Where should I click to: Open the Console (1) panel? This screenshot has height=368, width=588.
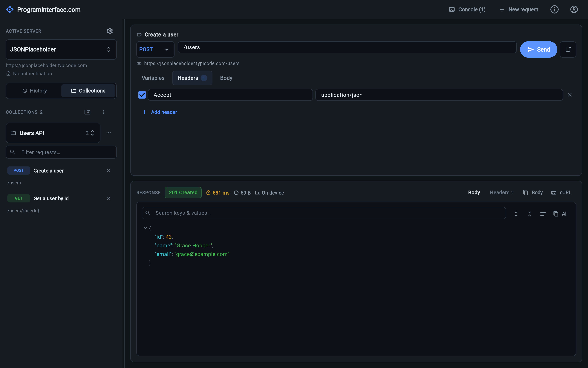coord(467,10)
